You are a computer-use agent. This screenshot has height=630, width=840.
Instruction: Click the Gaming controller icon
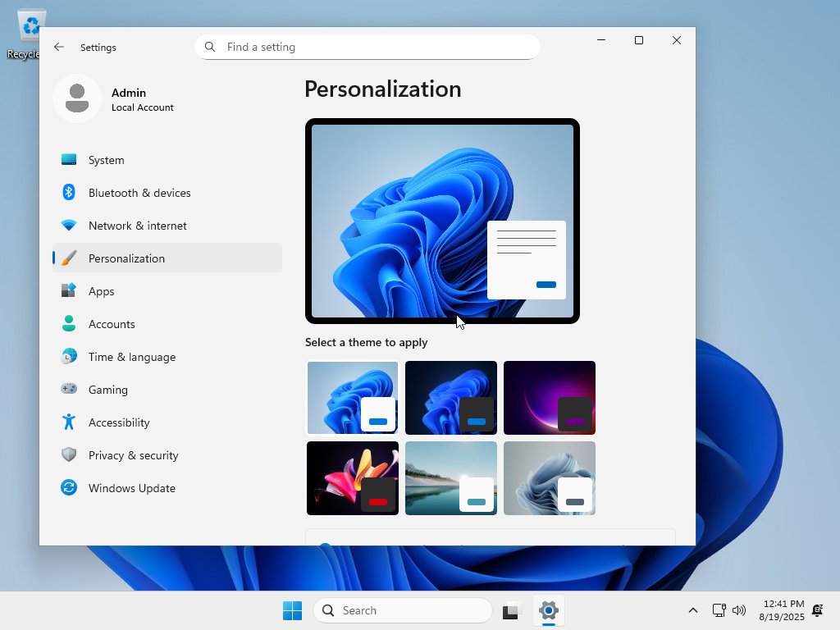[69, 389]
